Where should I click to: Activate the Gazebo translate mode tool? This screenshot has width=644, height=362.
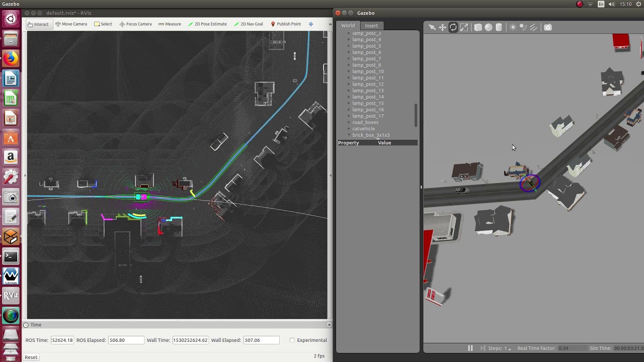443,28
